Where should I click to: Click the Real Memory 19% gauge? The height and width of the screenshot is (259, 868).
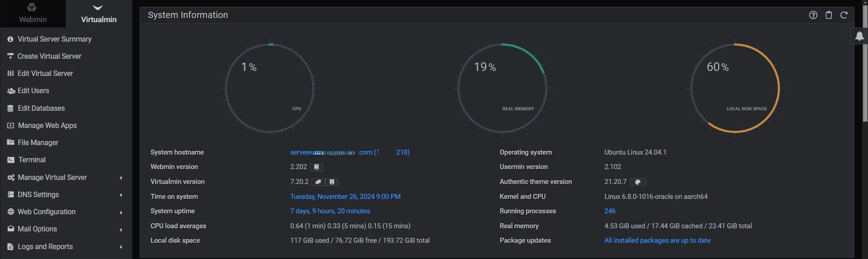tap(502, 88)
